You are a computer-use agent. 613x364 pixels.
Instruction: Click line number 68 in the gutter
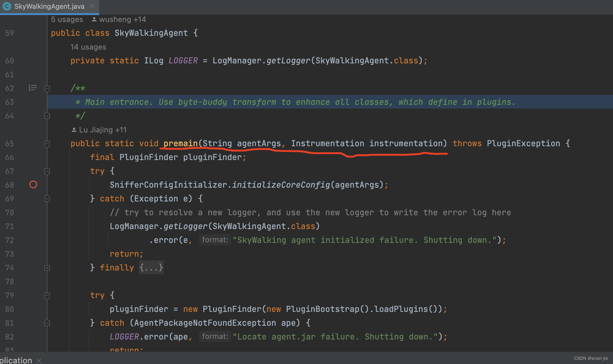pos(9,185)
